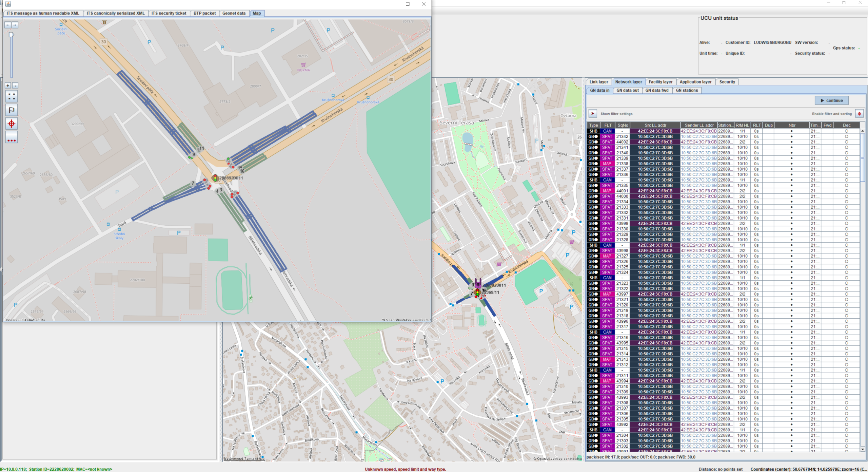Click the Střední školy bus stop icon
Image resolution: width=868 pixels, height=472 pixels.
pos(119,229)
